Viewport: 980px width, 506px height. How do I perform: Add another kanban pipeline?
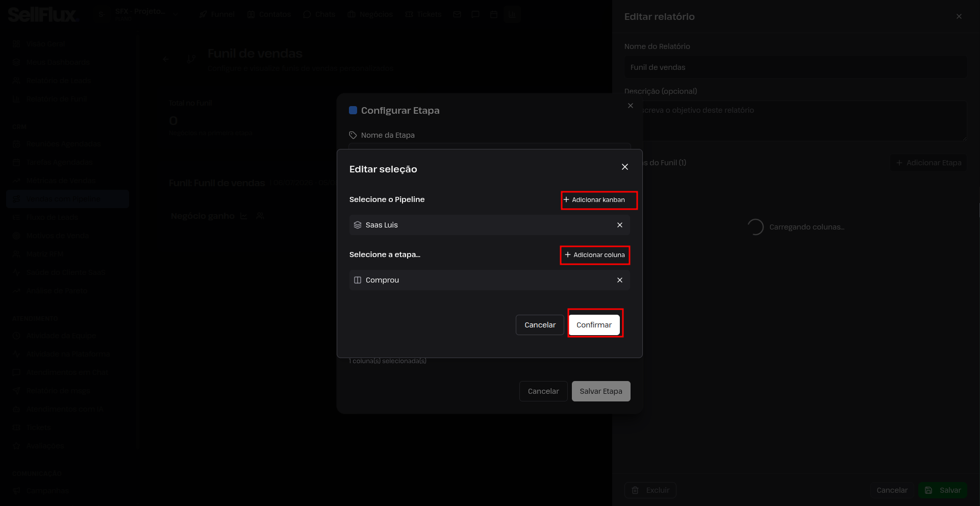click(x=594, y=200)
